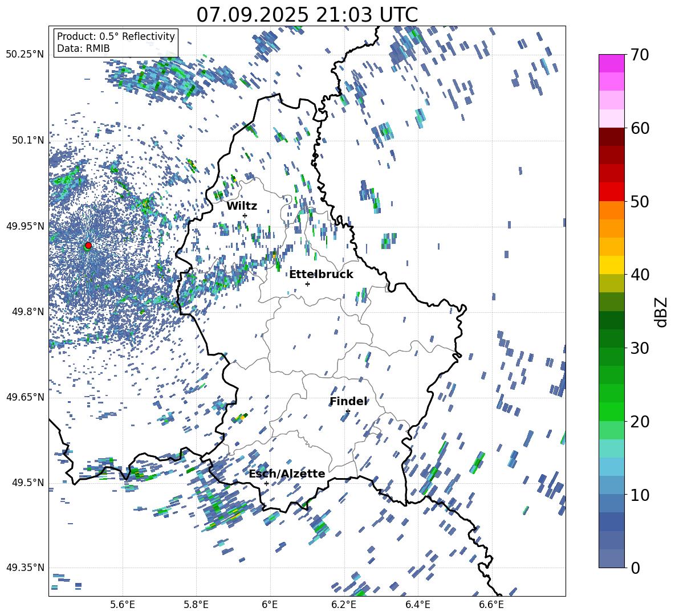This screenshot has width=675, height=616.
Task: Click the bright red 50-52 dBZ band
Action: pos(611,192)
